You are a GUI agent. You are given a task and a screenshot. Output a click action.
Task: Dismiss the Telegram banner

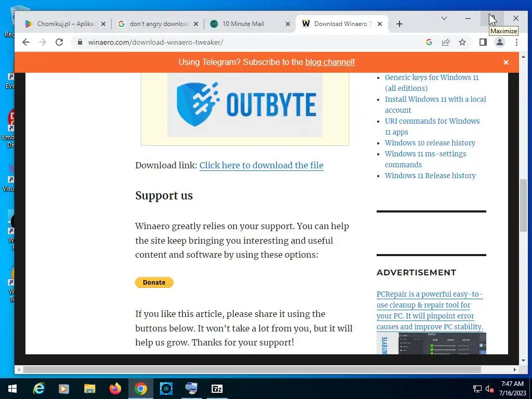point(506,62)
